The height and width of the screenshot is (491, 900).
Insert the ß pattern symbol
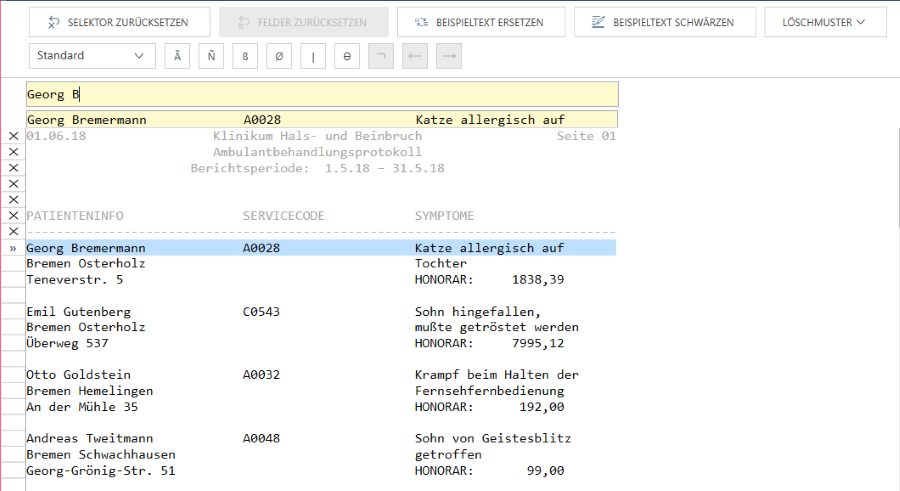[x=245, y=56]
